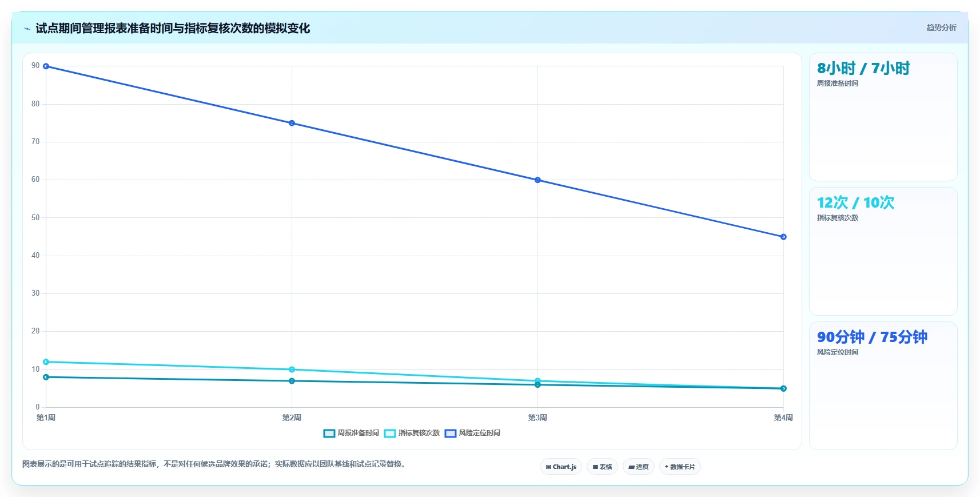Viewport: 980px width, 497px height.
Task: Toggle the 周报准备时间 legend item
Action: pos(351,433)
